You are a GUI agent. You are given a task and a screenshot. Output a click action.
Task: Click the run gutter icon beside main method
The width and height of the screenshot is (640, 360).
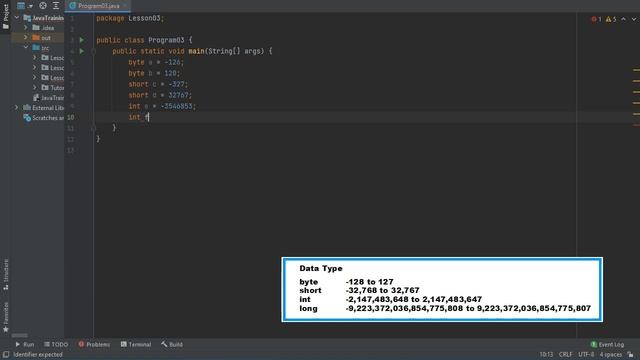point(82,51)
